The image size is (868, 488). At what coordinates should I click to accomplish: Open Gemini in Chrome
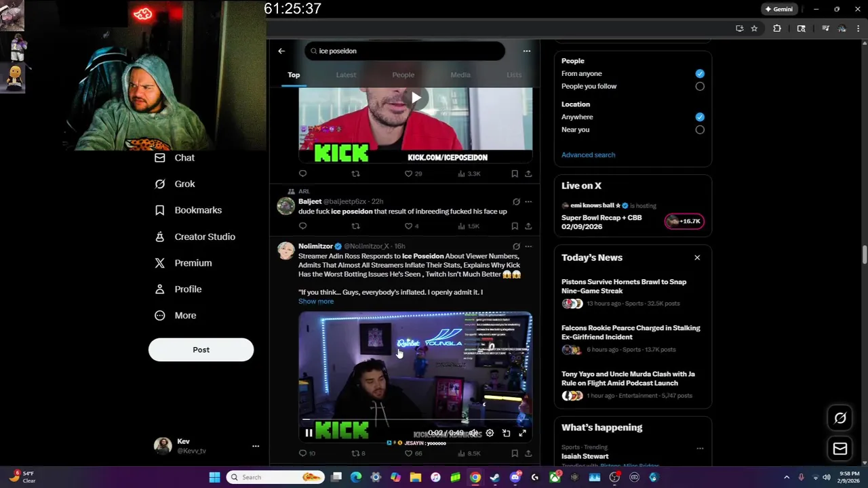(778, 9)
